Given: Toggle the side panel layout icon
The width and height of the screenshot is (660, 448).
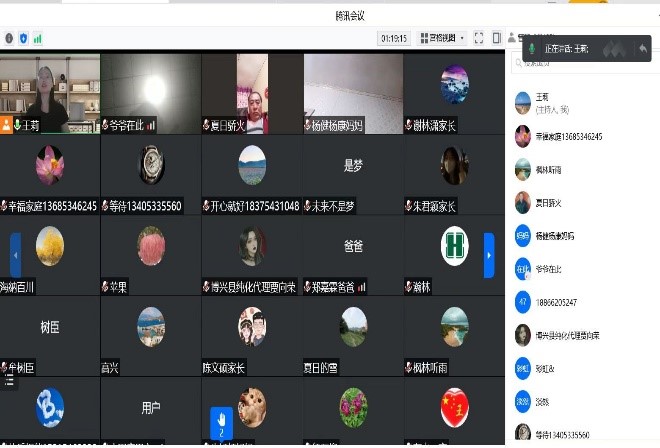Looking at the screenshot, I should (497, 38).
